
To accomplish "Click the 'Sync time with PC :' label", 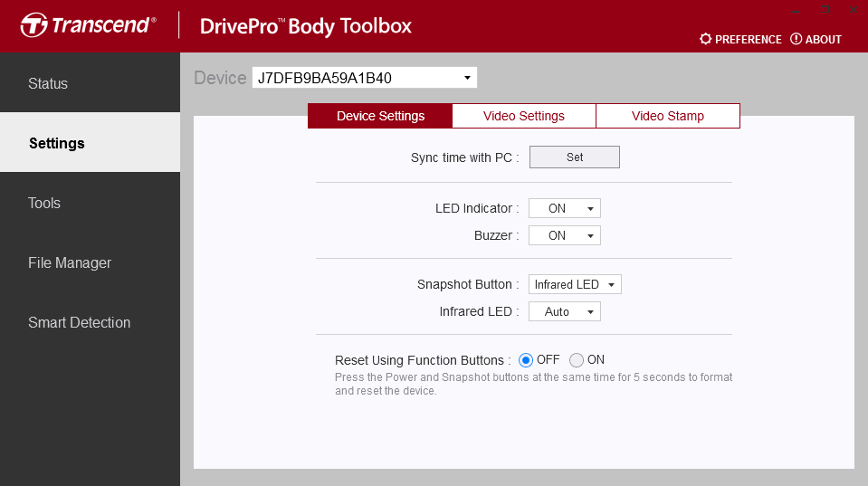I will 465,157.
